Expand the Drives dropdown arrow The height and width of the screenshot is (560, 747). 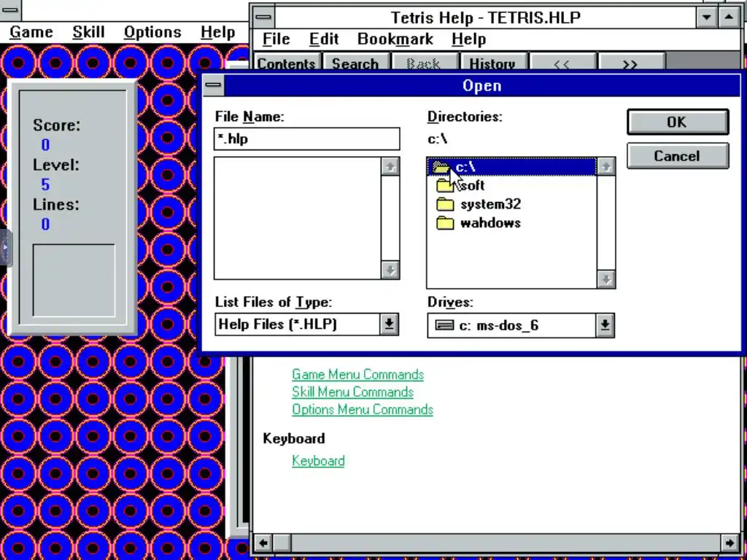click(x=605, y=325)
